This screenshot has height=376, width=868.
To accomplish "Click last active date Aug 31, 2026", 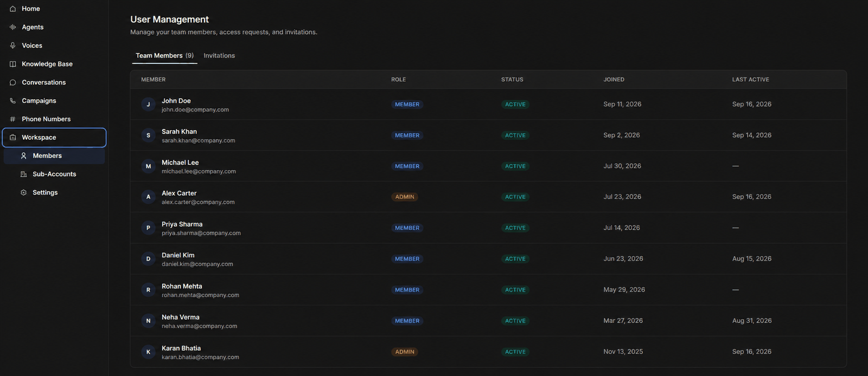I will (x=752, y=321).
